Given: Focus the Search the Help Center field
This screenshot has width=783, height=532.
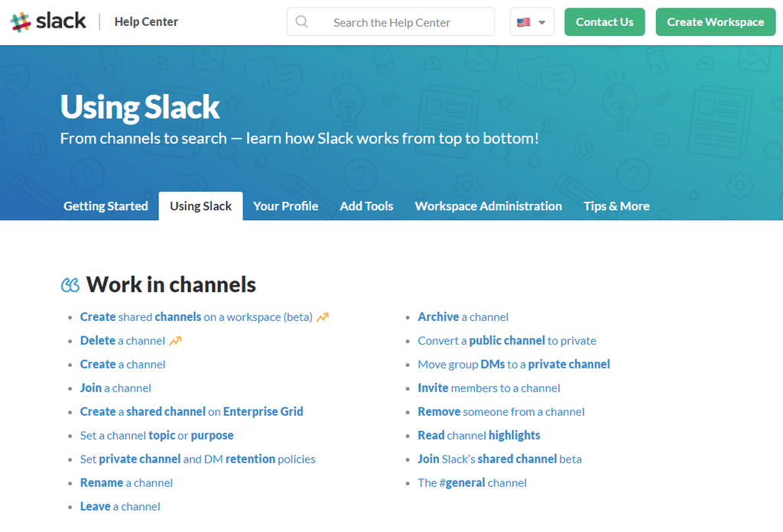Looking at the screenshot, I should (391, 21).
